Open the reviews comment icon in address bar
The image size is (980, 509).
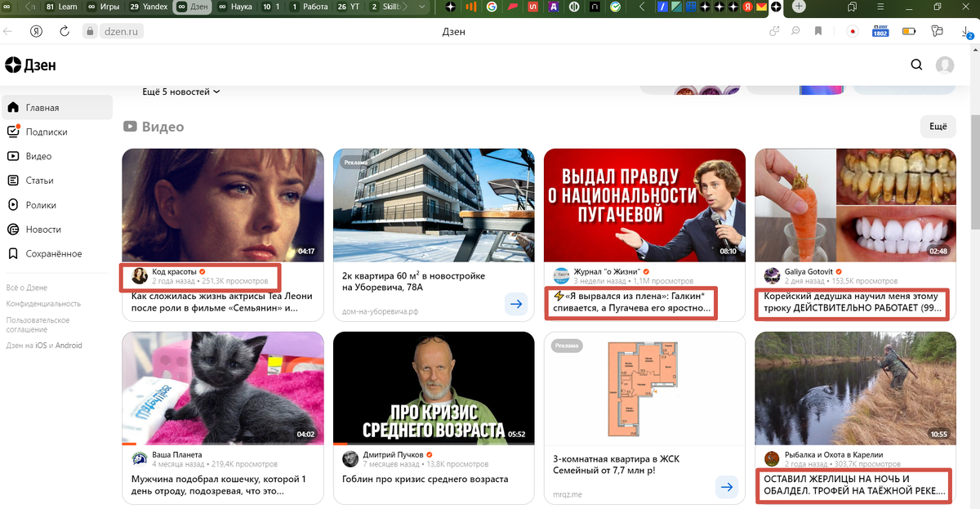click(x=795, y=32)
